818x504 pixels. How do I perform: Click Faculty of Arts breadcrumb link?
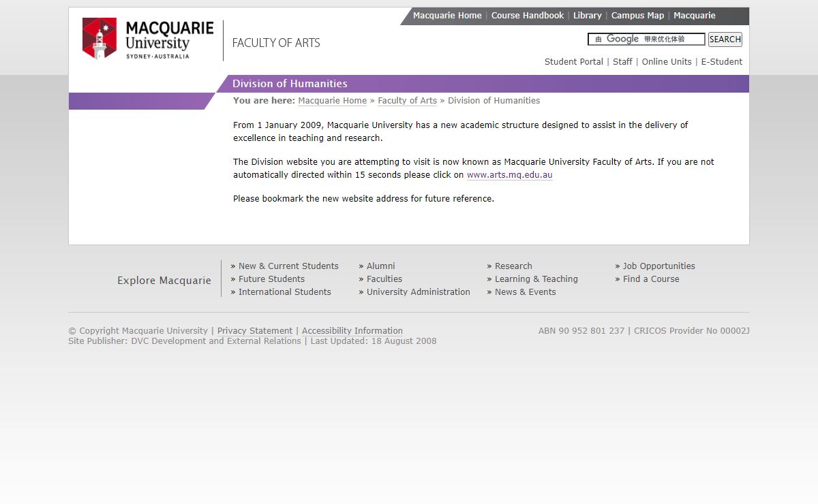407,101
